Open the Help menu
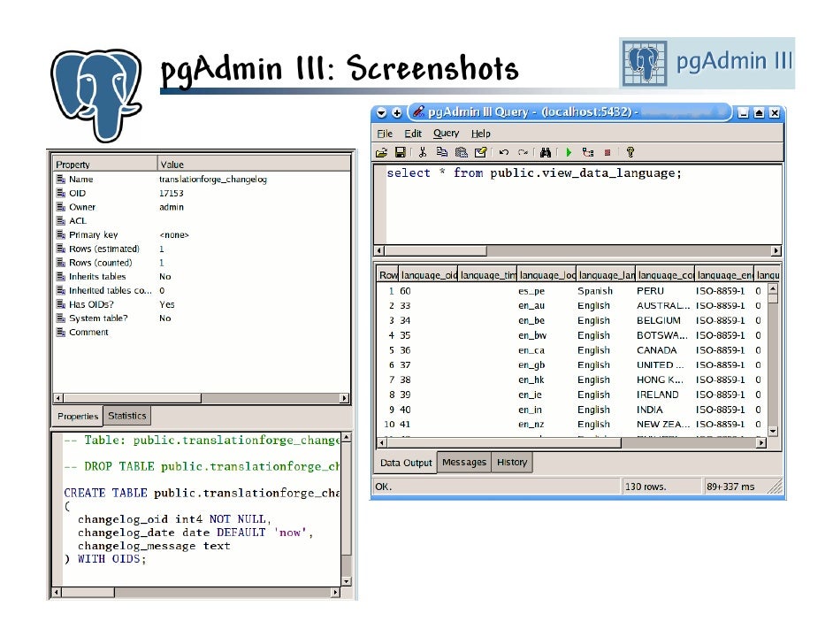833x644 pixels. tap(480, 134)
